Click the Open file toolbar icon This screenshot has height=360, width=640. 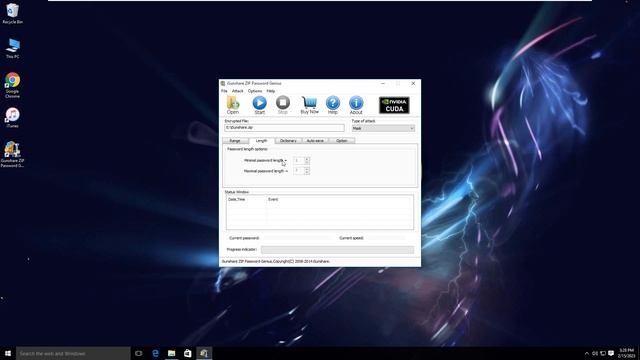click(x=233, y=105)
